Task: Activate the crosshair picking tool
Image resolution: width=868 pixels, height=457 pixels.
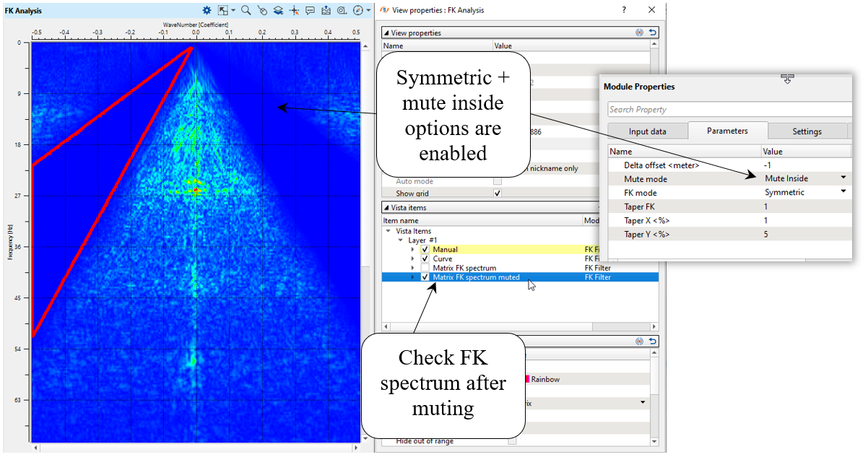Action: (x=294, y=10)
